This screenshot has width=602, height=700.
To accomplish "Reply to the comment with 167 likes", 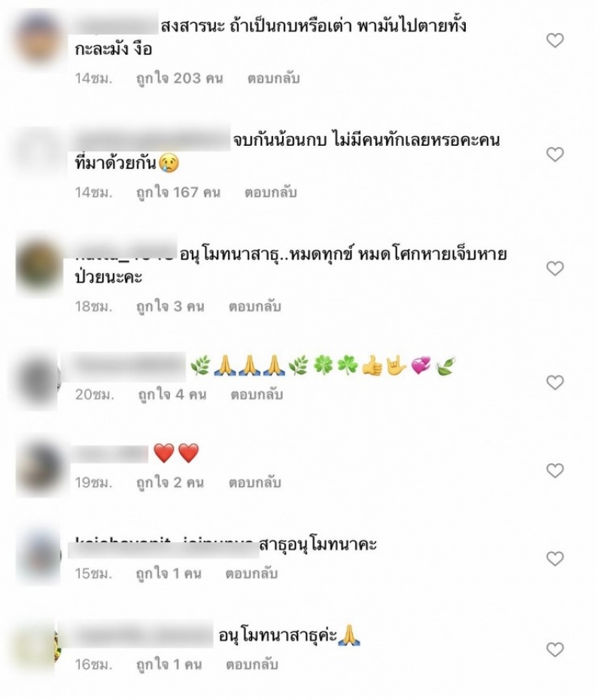I will (x=270, y=192).
